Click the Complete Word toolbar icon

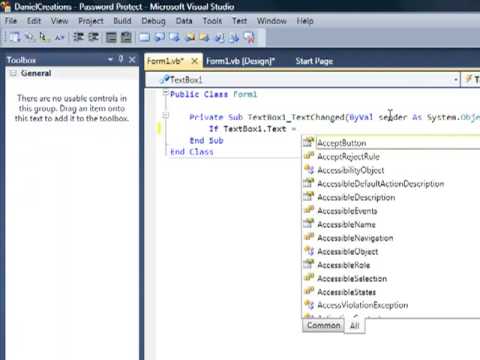[x=59, y=37]
